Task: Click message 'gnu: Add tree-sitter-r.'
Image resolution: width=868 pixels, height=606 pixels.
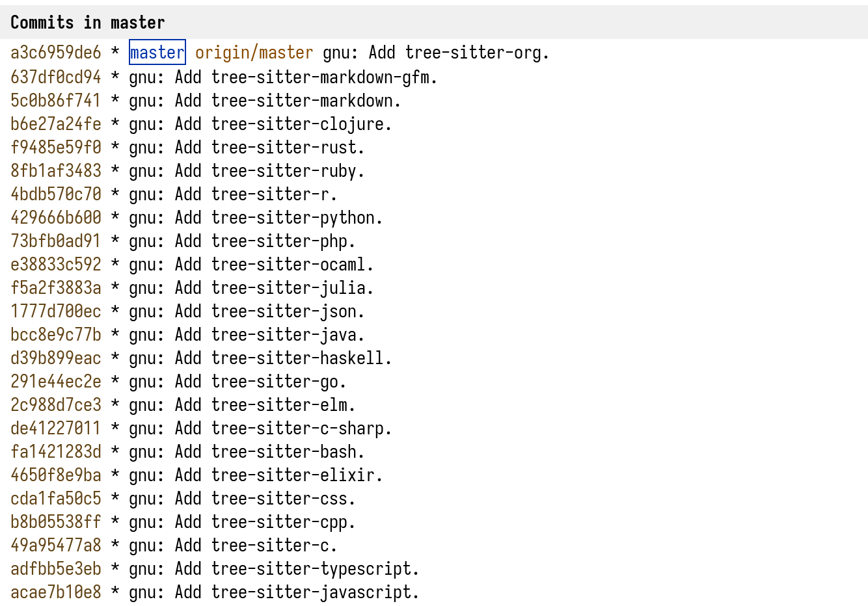Action: 233,194
